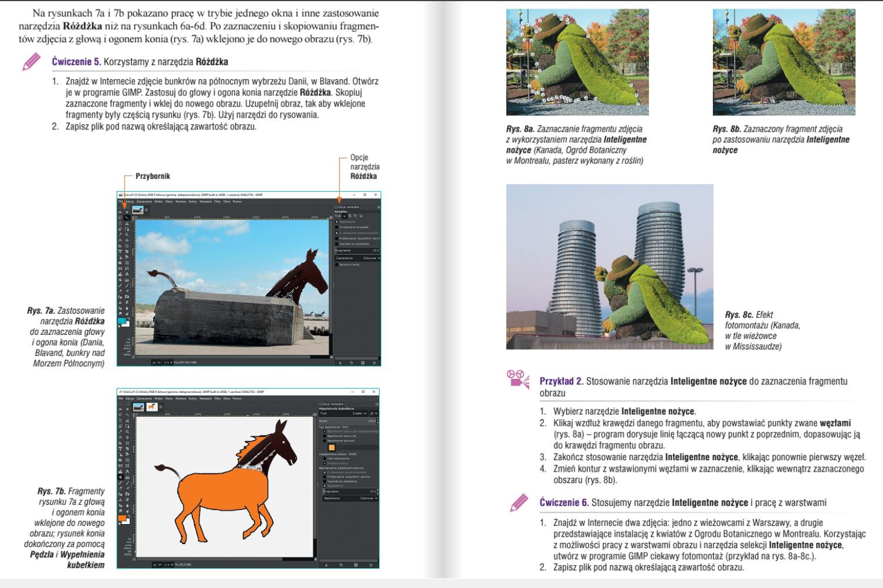
Task: Restore tool preset icon in Rys. 7a options footer
Action: pos(352,363)
